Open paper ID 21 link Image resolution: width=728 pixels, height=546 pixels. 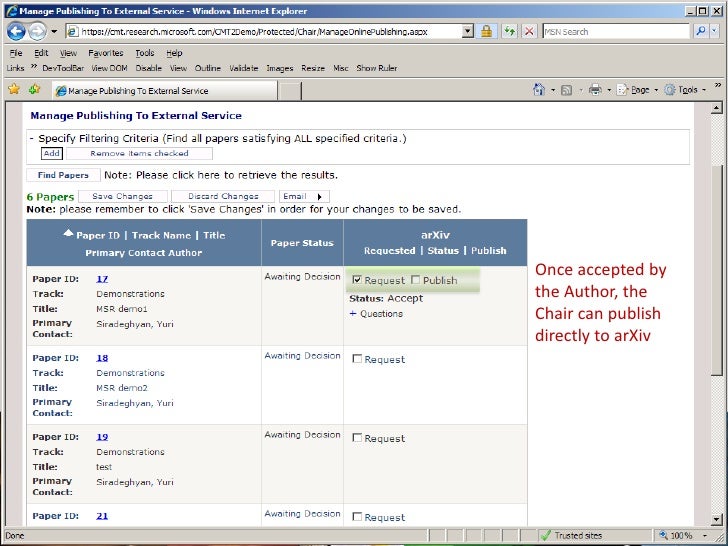click(x=102, y=516)
